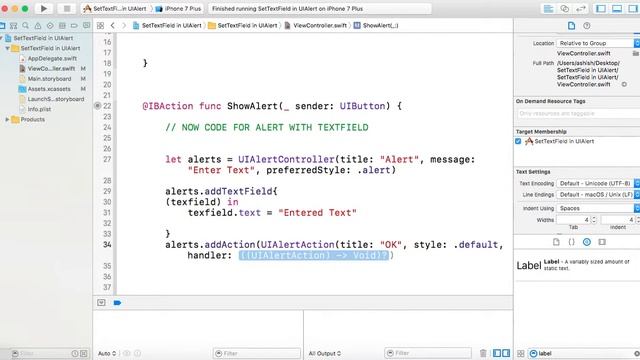Image resolution: width=640 pixels, height=360 pixels.
Task: Toggle breakpoints activation in debug bar
Action: click(x=117, y=302)
